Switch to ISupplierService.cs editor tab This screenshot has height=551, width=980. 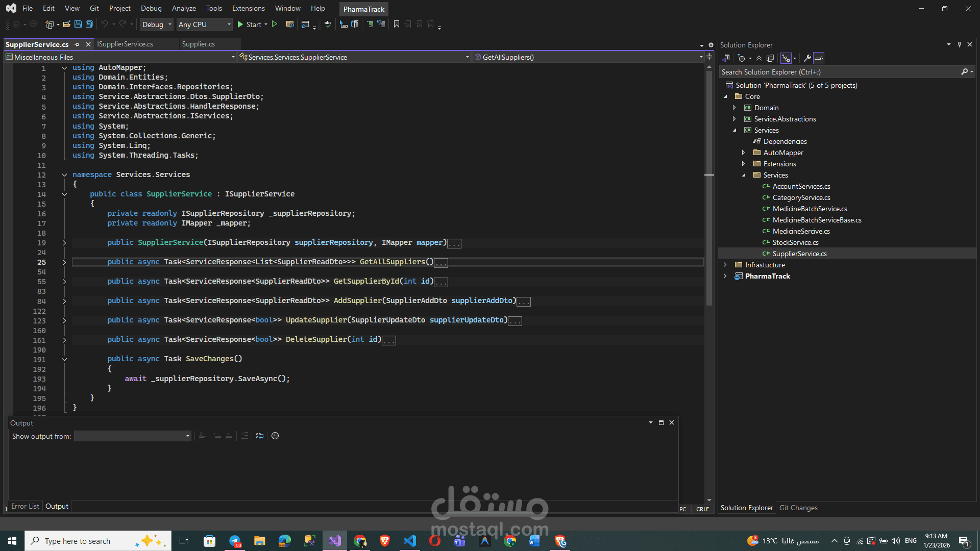tap(125, 44)
